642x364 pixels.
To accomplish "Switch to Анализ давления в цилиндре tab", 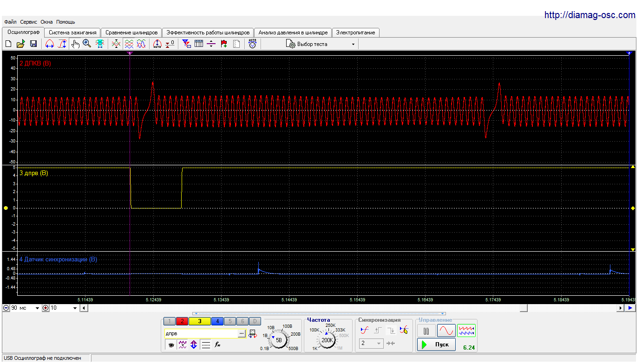I will coord(293,32).
